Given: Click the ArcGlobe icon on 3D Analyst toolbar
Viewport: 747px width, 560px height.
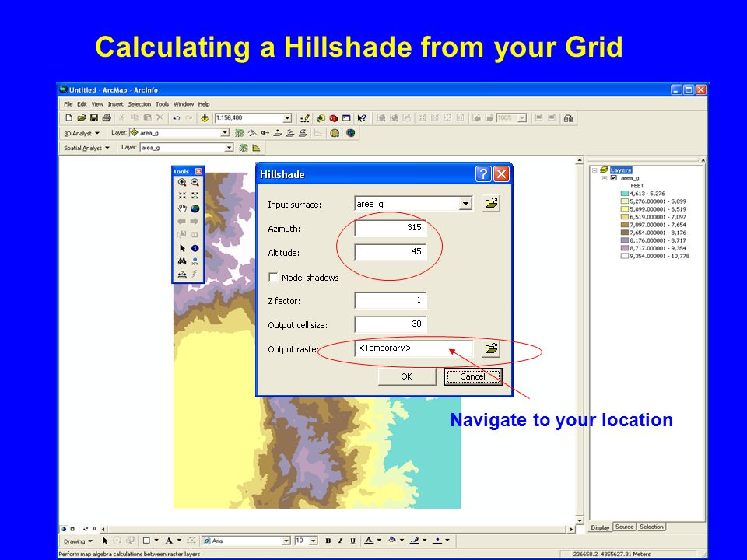Looking at the screenshot, I should pos(351,133).
